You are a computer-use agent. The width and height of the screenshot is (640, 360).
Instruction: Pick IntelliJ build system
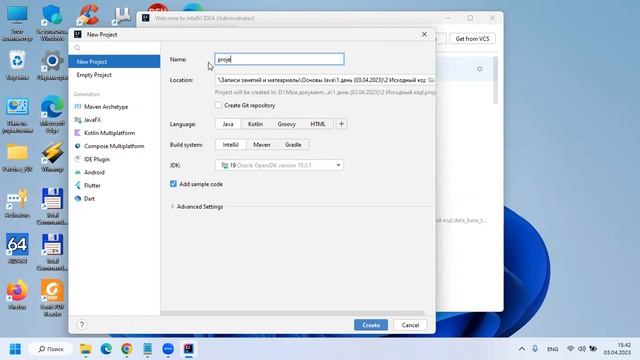(231, 144)
